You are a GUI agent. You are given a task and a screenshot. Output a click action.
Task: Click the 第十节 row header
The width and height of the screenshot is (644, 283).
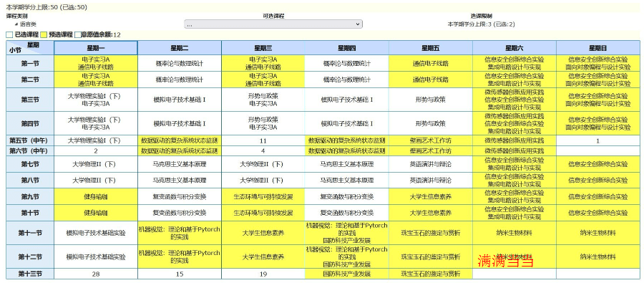click(30, 213)
